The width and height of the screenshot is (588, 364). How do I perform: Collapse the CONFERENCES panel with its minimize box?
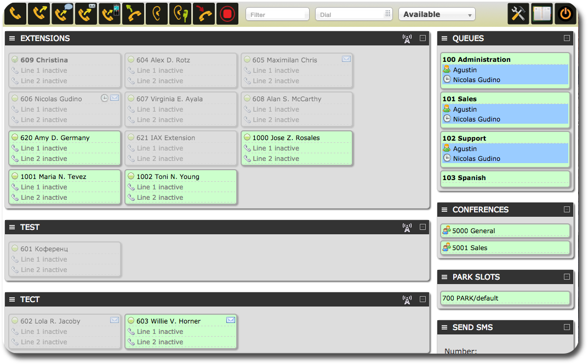[567, 209]
